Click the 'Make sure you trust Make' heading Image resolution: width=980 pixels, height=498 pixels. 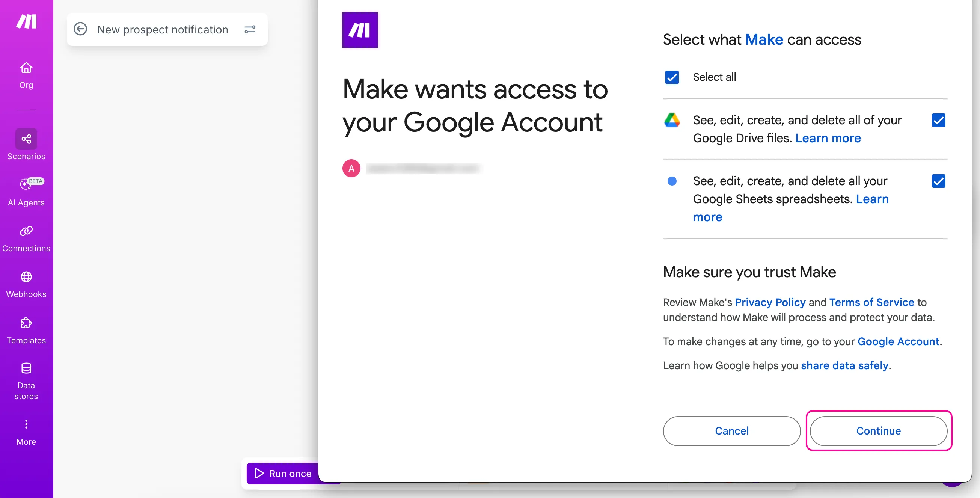[749, 272]
